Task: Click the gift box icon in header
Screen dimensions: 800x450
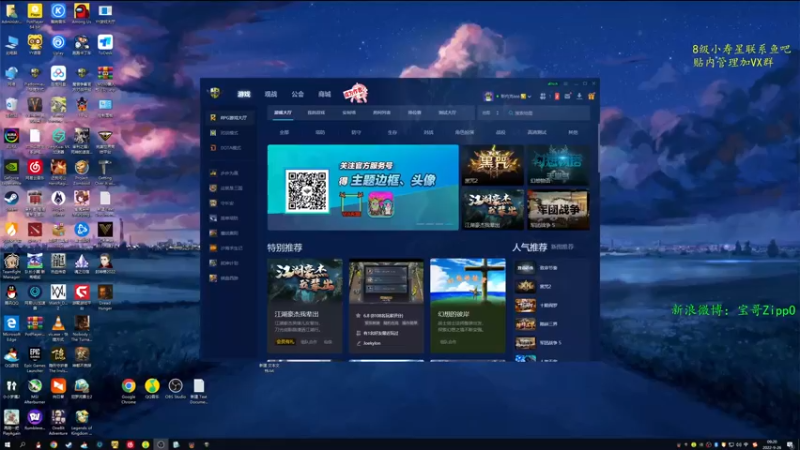Action: click(591, 96)
